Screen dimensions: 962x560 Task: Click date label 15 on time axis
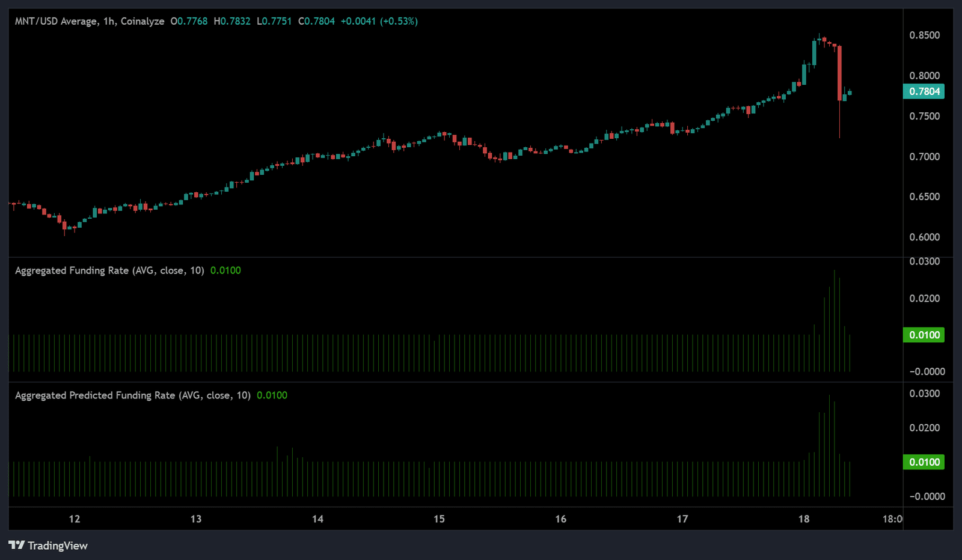439,519
